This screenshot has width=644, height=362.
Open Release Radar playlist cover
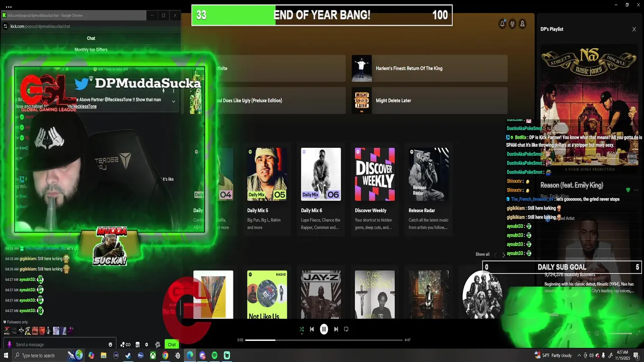coord(429,174)
